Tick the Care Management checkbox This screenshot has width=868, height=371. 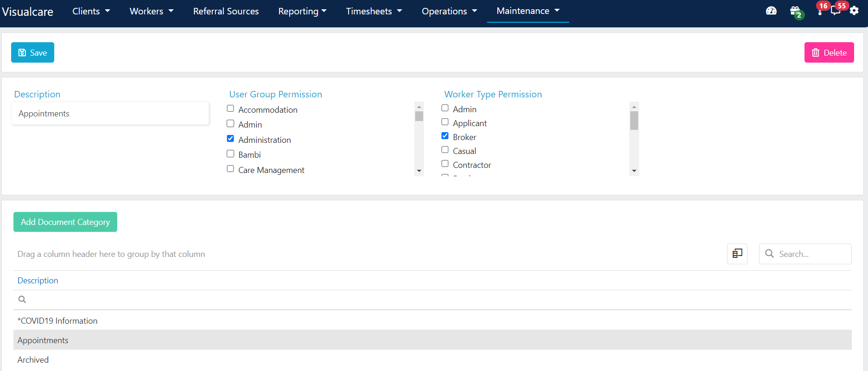coord(230,169)
